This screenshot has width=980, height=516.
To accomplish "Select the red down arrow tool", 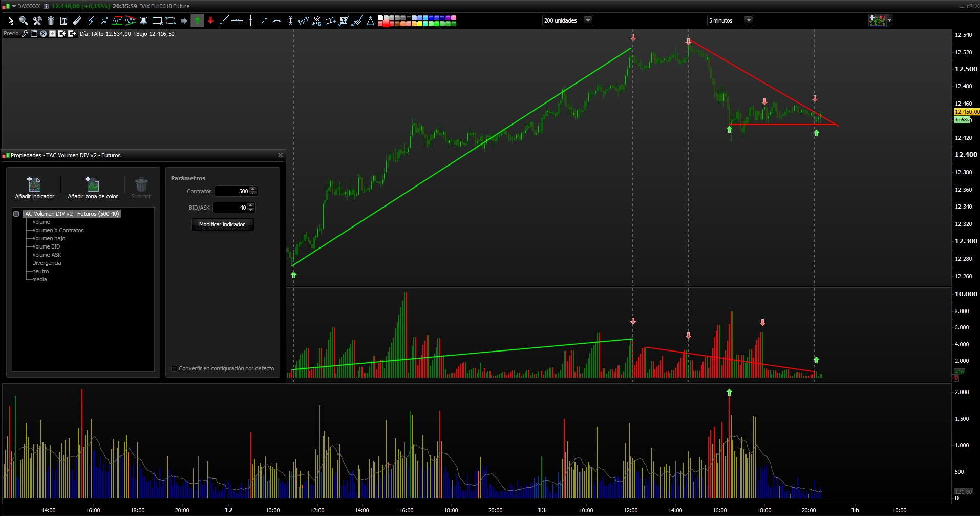I will tap(210, 20).
